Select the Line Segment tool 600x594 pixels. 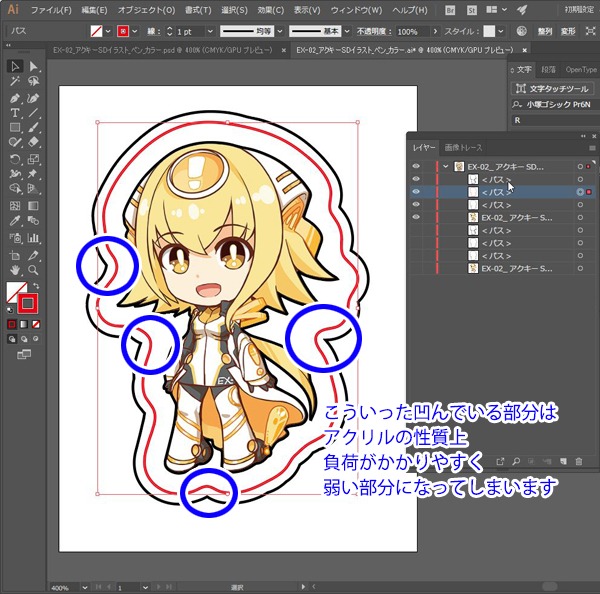pyautogui.click(x=33, y=113)
